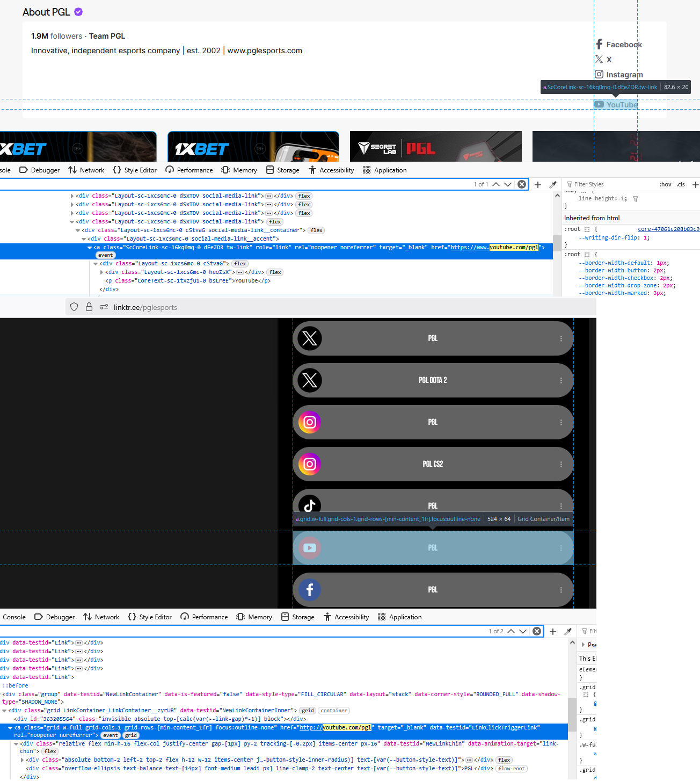The image size is (700, 781).
Task: Clear the HTML search in the Twitch page inspector
Action: 522,184
